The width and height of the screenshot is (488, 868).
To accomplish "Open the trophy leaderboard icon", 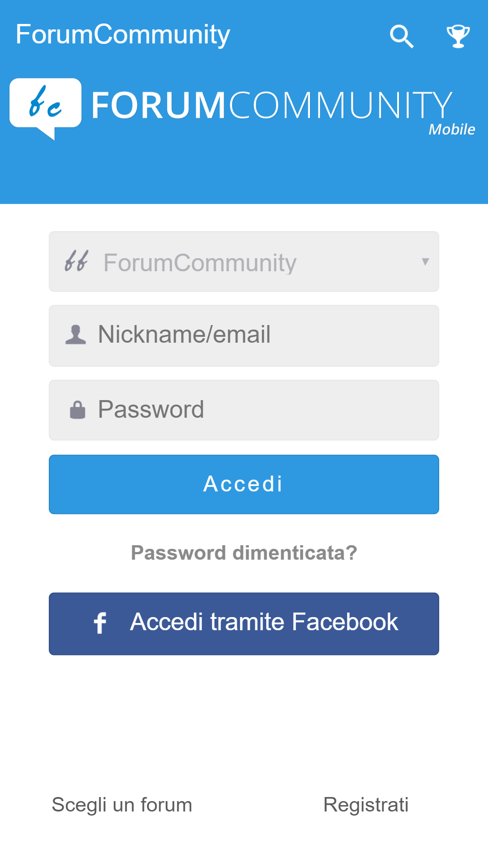I will 458,36.
